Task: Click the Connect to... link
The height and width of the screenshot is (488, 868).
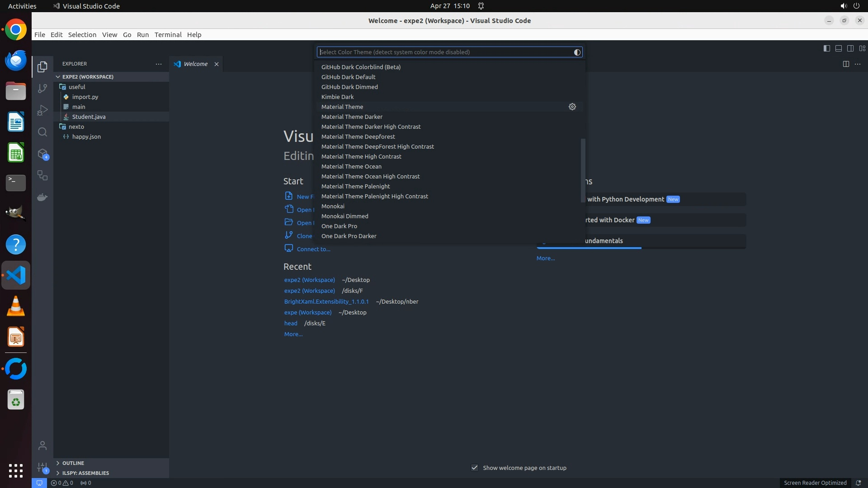Action: (x=313, y=249)
